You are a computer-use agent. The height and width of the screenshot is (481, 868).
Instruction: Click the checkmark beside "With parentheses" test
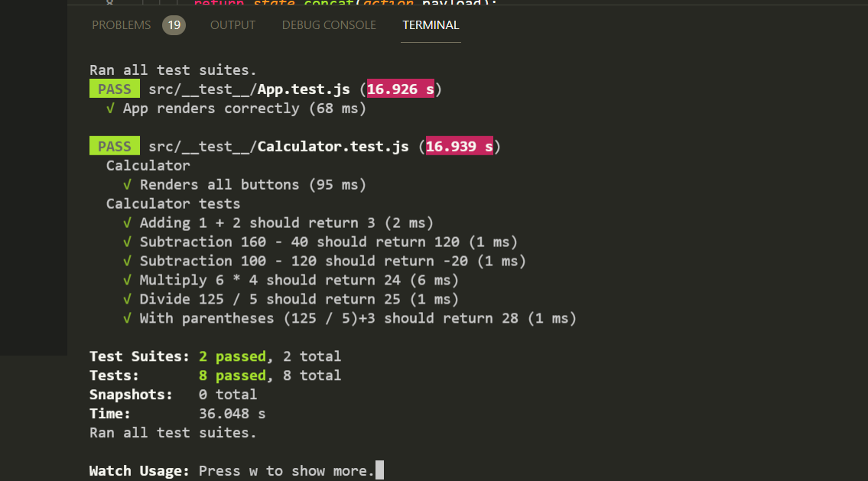(x=128, y=318)
